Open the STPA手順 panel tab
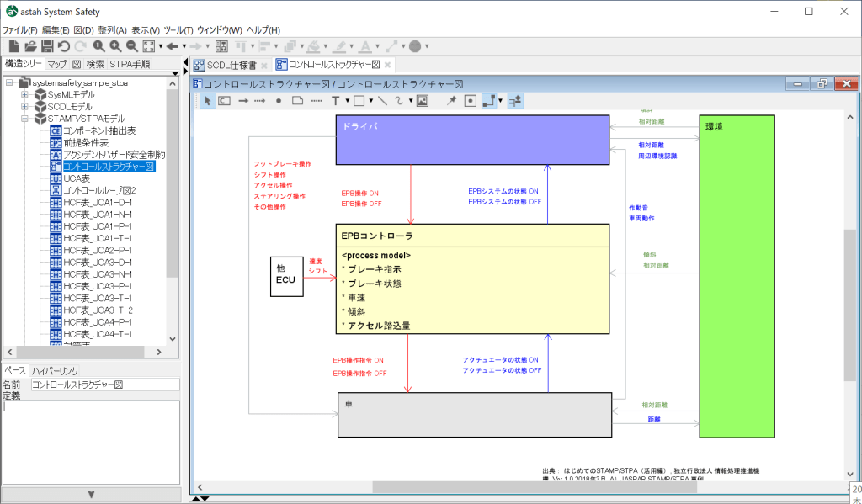The width and height of the screenshot is (862, 504). pyautogui.click(x=130, y=64)
